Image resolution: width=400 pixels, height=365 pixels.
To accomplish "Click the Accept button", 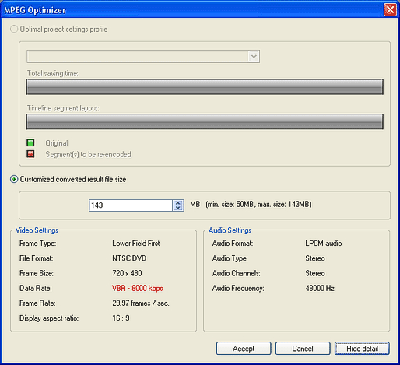I will click(x=244, y=349).
